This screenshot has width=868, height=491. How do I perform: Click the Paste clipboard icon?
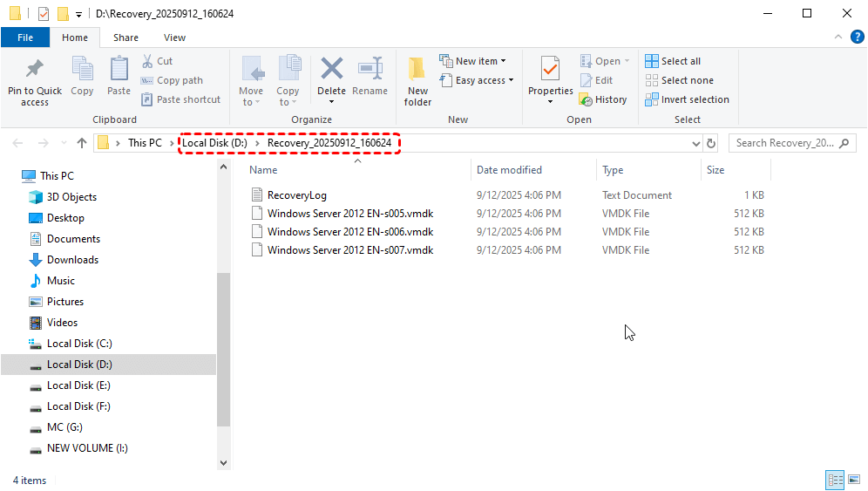click(119, 69)
